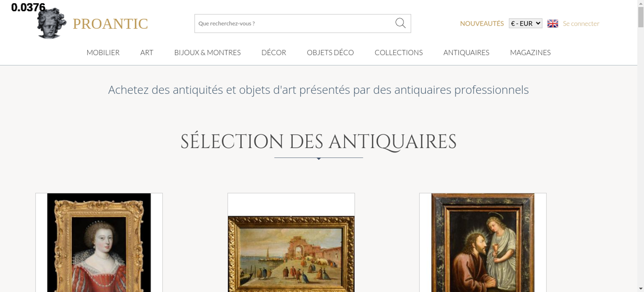Open the lady portrait in gilt frame

(x=99, y=242)
